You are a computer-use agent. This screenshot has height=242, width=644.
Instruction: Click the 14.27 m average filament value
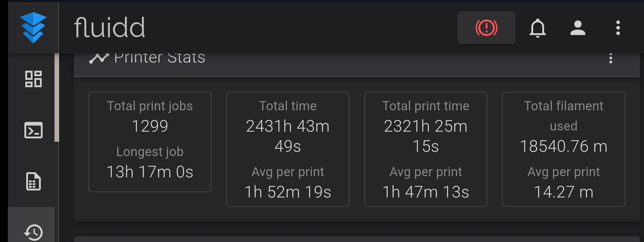point(563,192)
